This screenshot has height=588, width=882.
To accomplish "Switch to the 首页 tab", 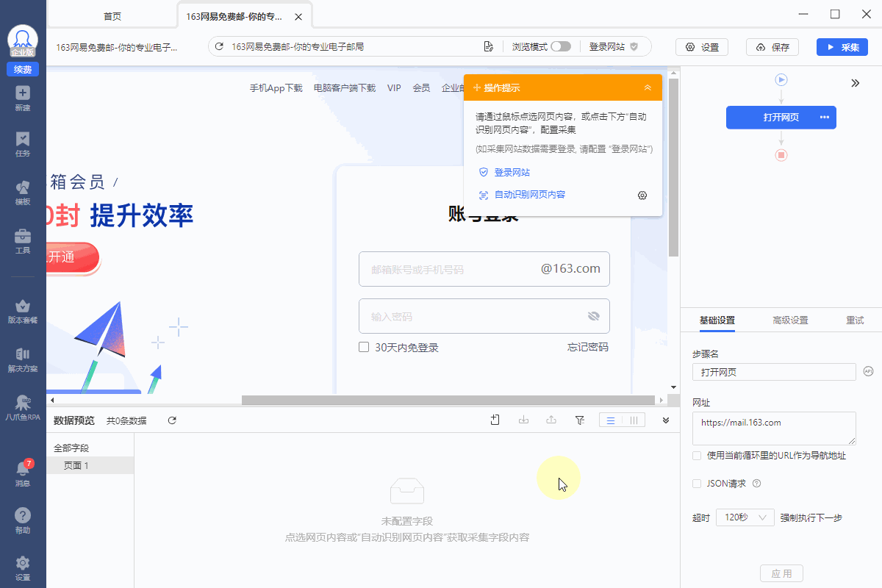I will [x=112, y=16].
